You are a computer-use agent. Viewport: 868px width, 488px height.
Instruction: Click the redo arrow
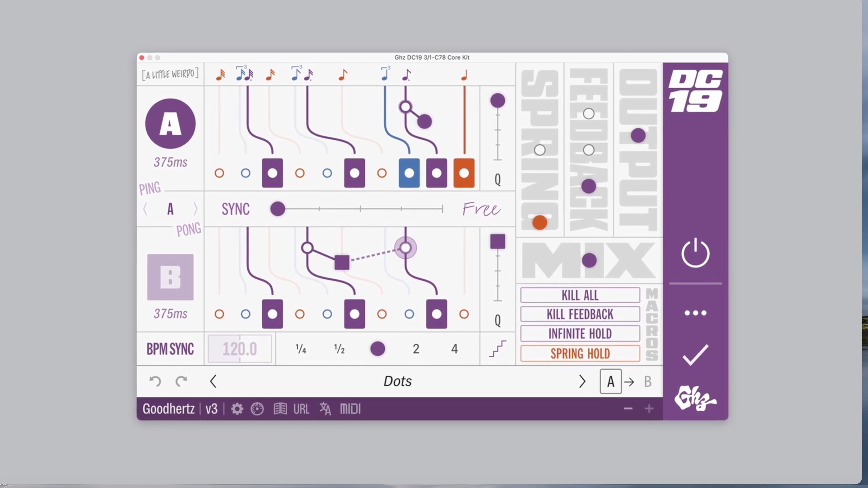[181, 381]
